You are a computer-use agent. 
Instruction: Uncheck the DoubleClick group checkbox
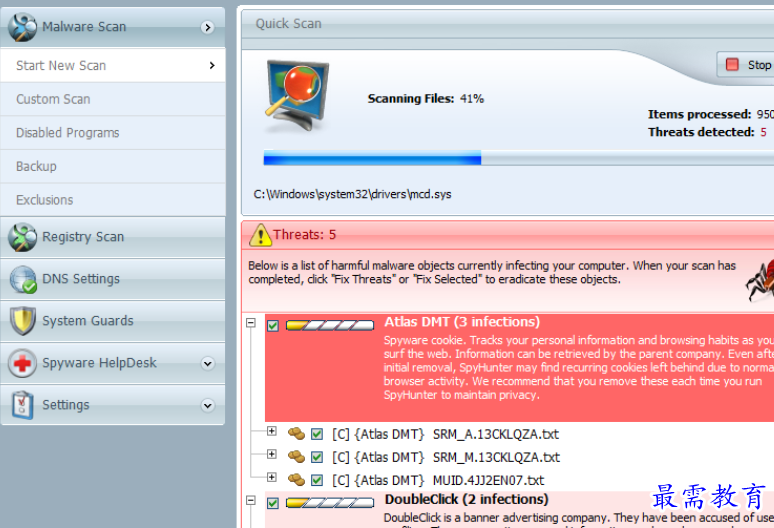[273, 503]
